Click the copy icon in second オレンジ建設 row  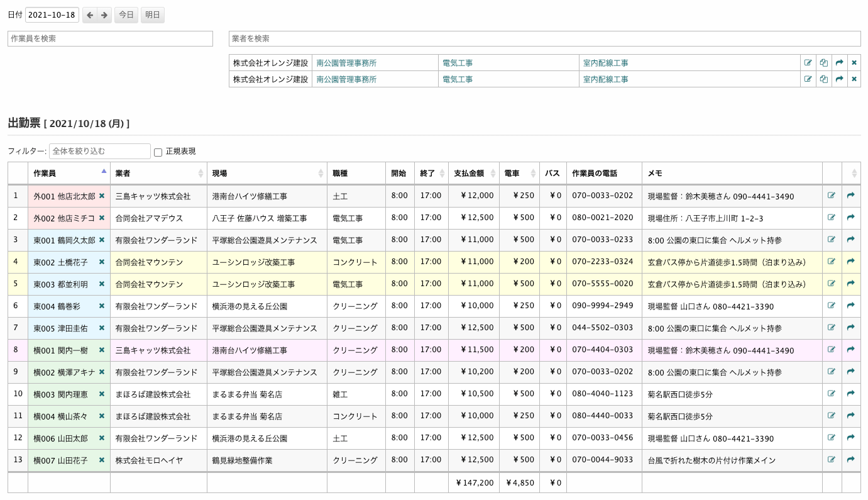click(823, 79)
